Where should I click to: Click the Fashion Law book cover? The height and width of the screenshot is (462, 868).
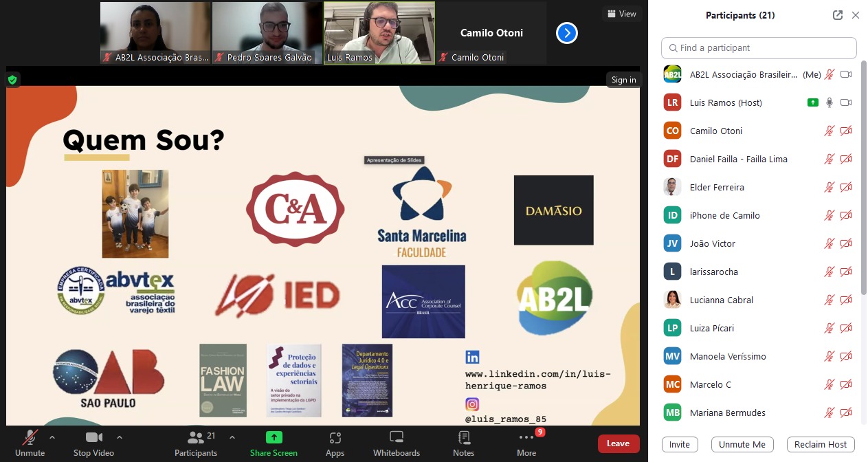click(223, 380)
